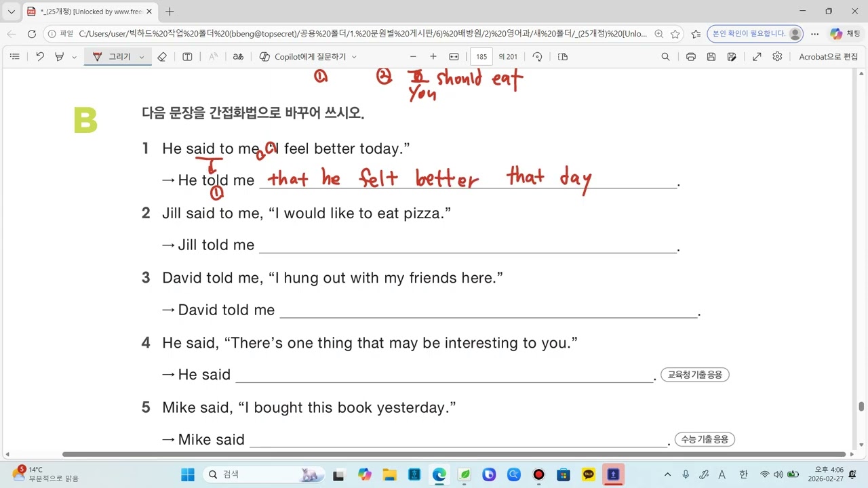Zoom out with the minus button
The width and height of the screenshot is (868, 488).
413,57
